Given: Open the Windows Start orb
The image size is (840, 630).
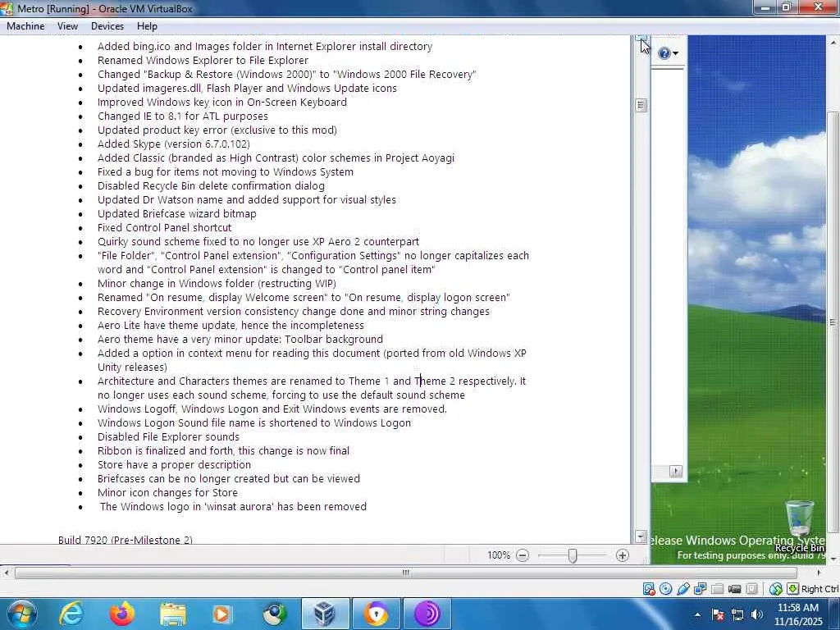Looking at the screenshot, I should click(x=22, y=614).
